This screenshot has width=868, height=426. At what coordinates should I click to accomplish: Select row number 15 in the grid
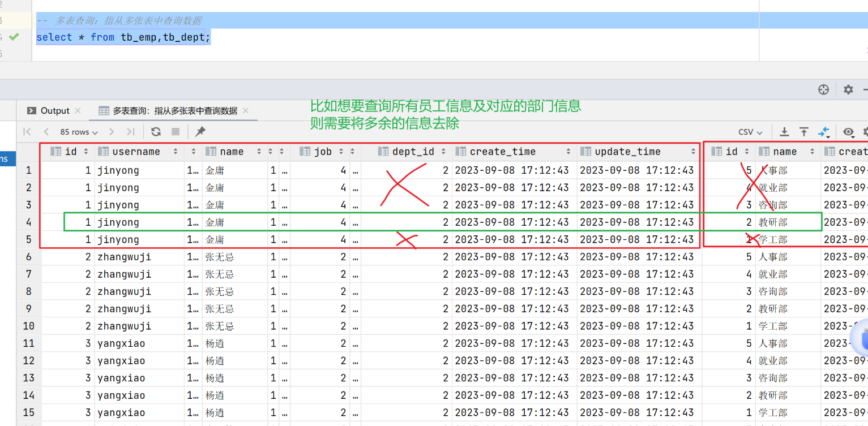(x=29, y=413)
